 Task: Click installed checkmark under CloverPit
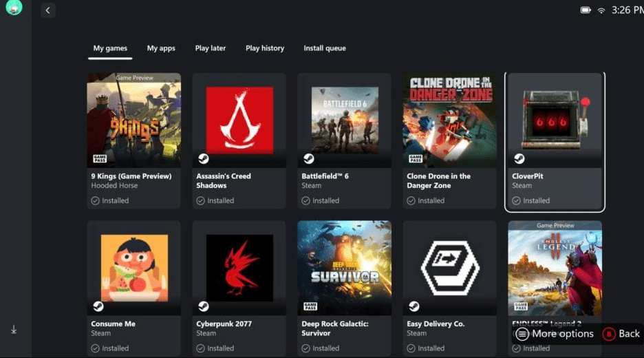(x=516, y=200)
